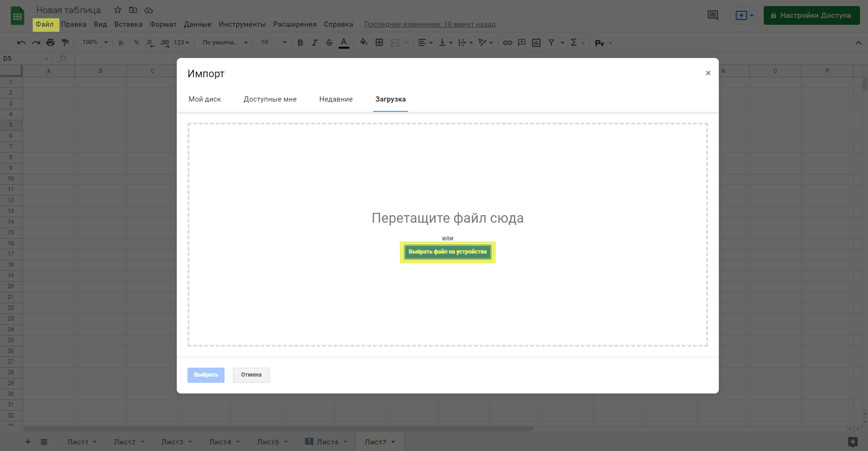
Task: Add a new sheet with plus
Action: coord(28,442)
